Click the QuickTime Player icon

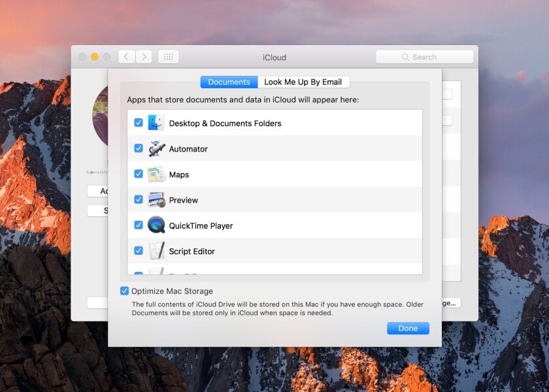pyautogui.click(x=156, y=225)
